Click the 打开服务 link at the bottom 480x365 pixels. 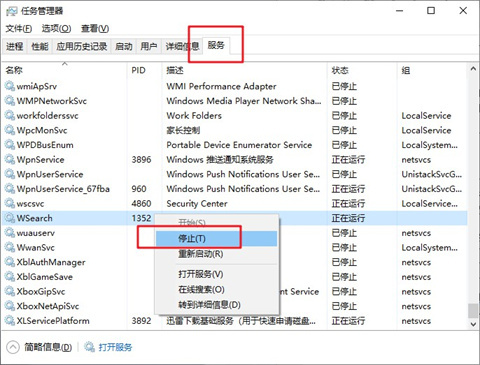click(x=115, y=347)
